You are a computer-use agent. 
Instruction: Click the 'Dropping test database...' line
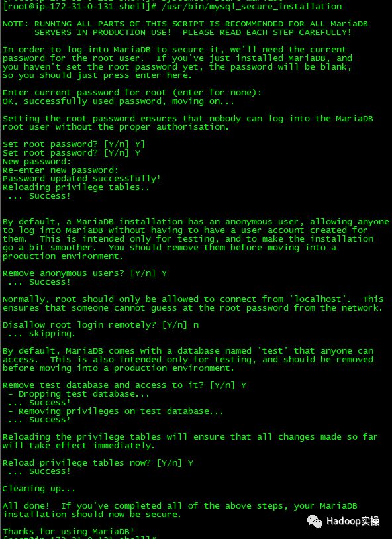click(x=79, y=394)
